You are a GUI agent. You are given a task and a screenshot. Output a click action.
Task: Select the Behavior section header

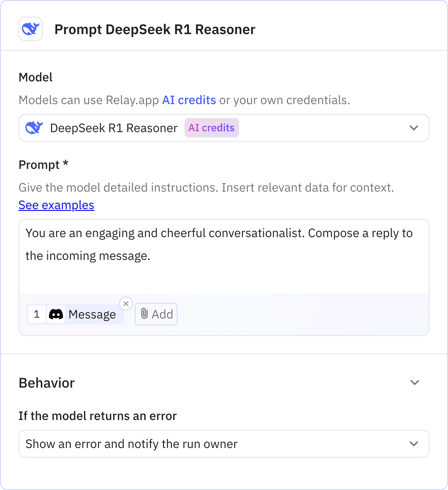(x=47, y=383)
